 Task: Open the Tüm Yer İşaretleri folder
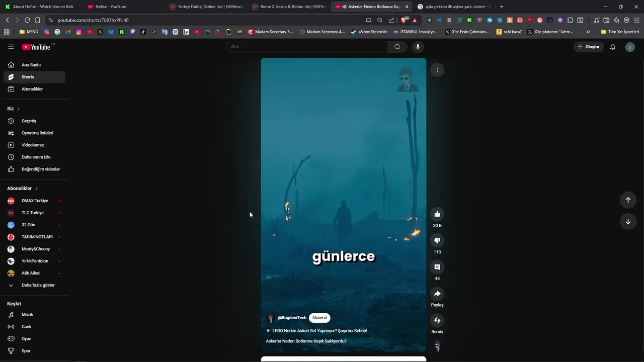tap(620, 32)
